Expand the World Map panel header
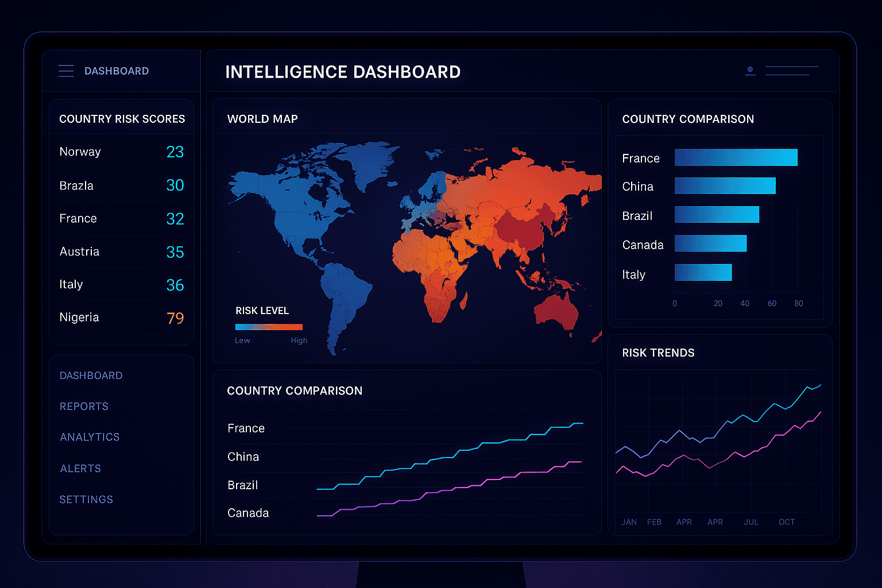 [x=262, y=119]
